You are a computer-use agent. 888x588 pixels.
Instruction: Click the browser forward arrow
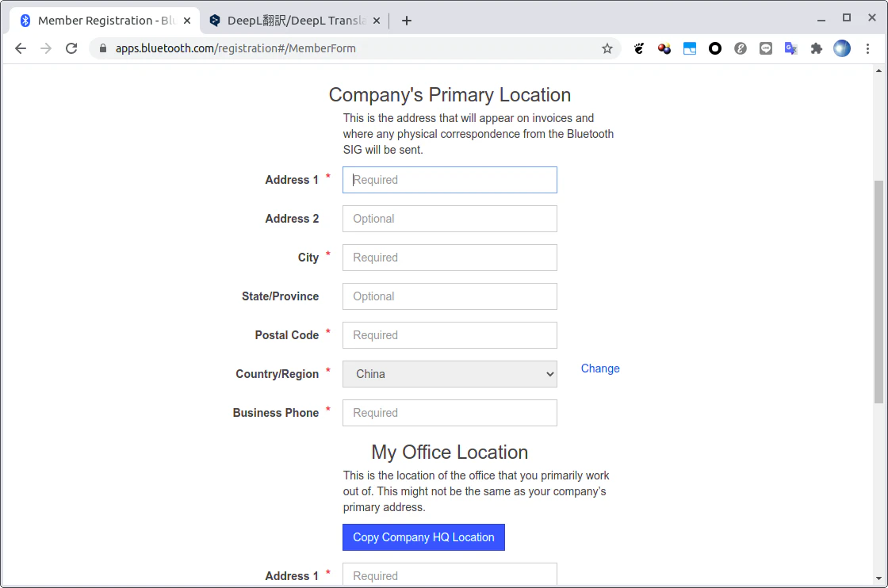46,48
